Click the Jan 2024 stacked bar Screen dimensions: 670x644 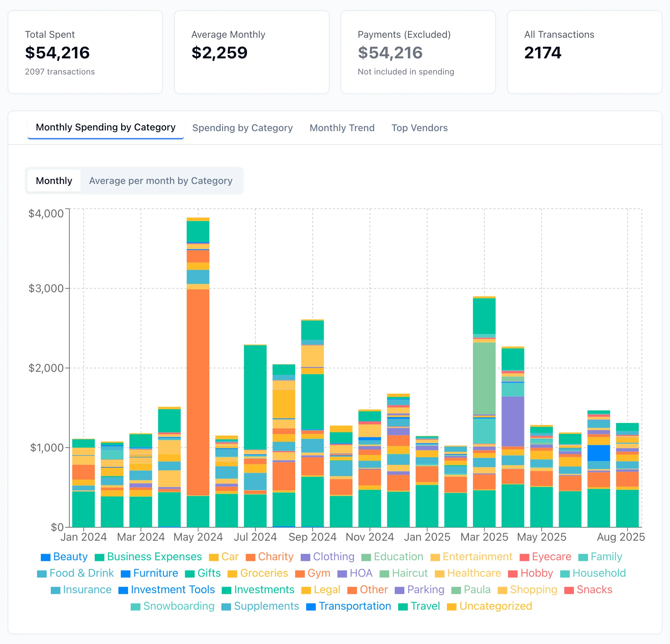click(x=83, y=483)
